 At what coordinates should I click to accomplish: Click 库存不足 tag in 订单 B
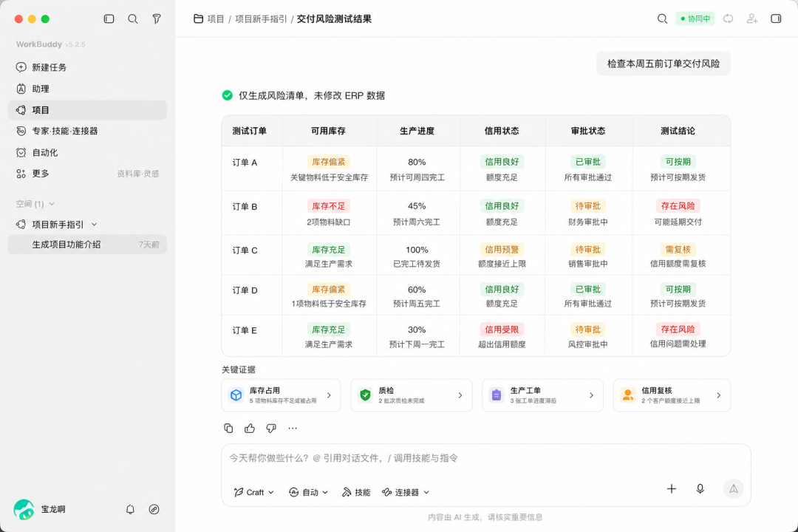tap(329, 206)
